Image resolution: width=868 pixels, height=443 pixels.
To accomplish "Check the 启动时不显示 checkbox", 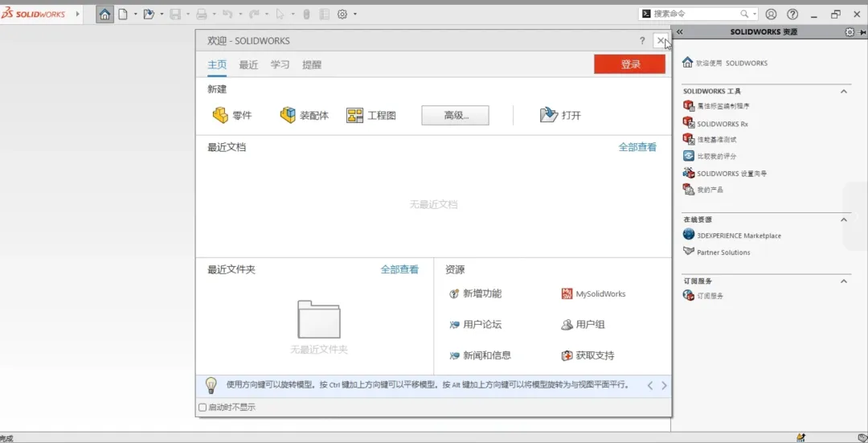I will tap(203, 408).
